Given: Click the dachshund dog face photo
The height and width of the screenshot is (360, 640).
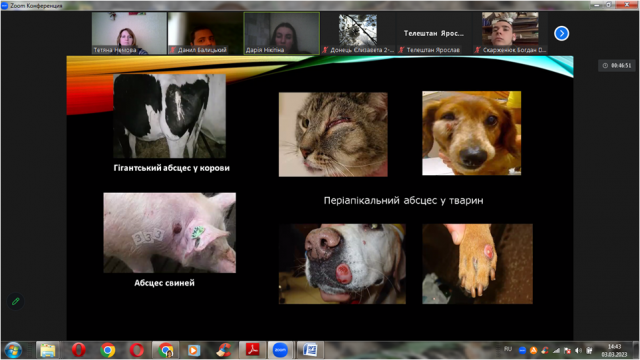Looking at the screenshot, I should tap(471, 133).
